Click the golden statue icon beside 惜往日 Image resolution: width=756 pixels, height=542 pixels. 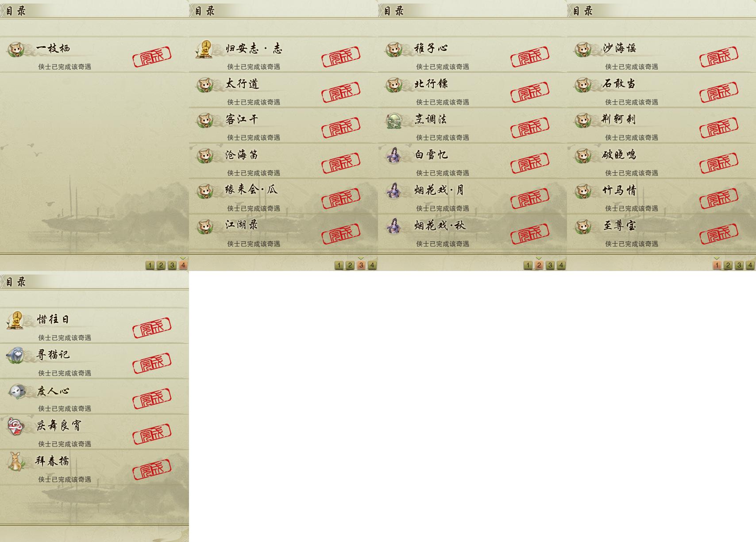[x=15, y=320]
